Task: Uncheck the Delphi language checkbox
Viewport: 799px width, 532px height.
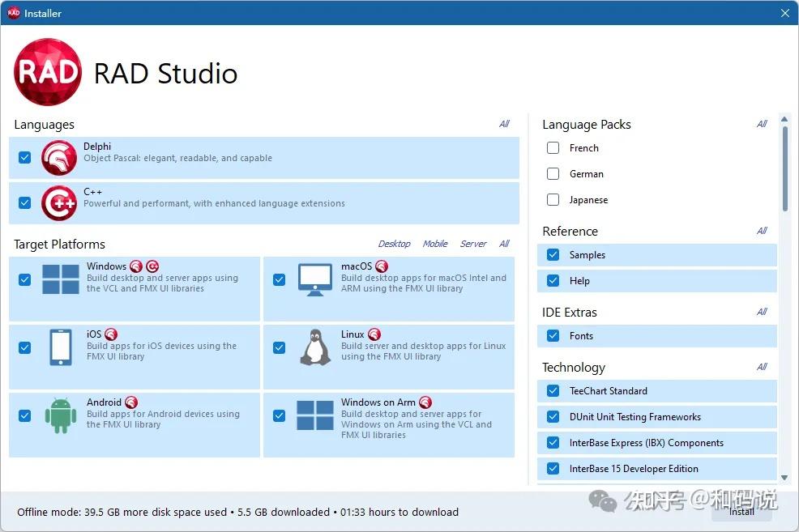Action: [x=24, y=158]
